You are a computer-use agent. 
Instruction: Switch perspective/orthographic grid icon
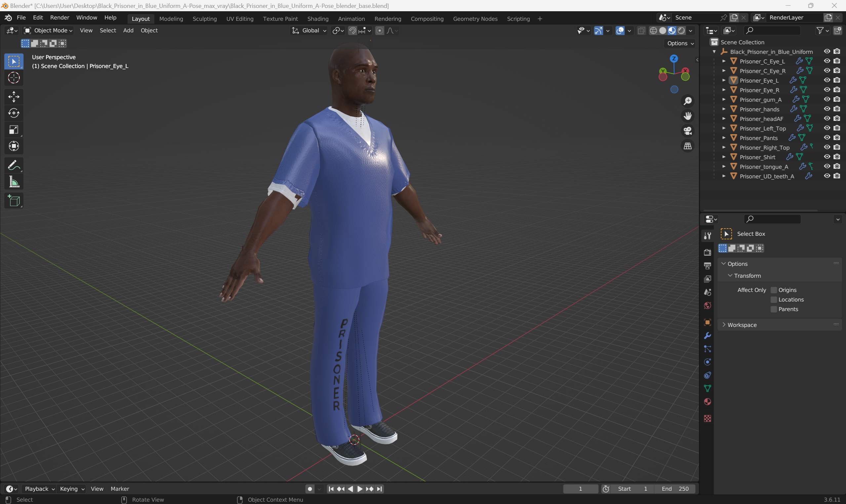click(688, 146)
